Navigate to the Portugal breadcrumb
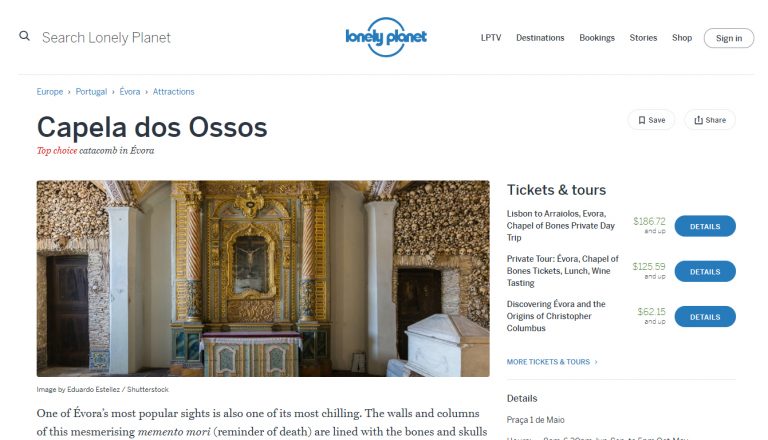 click(x=91, y=92)
